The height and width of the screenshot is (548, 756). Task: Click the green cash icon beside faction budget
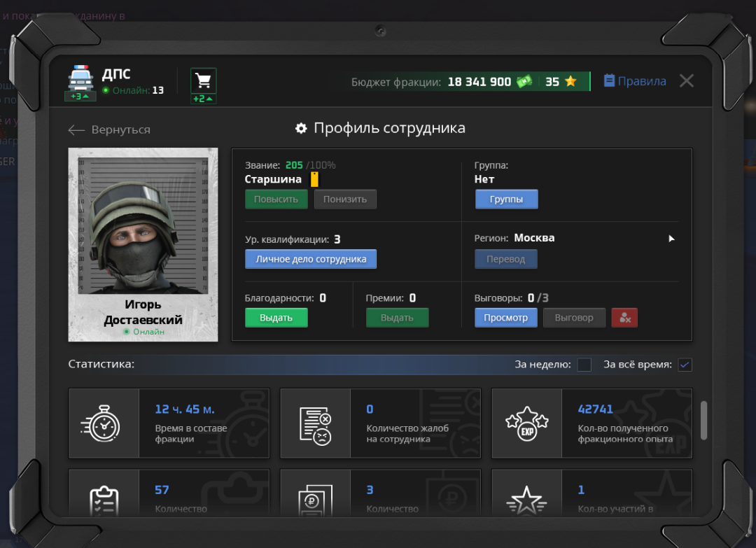(524, 82)
